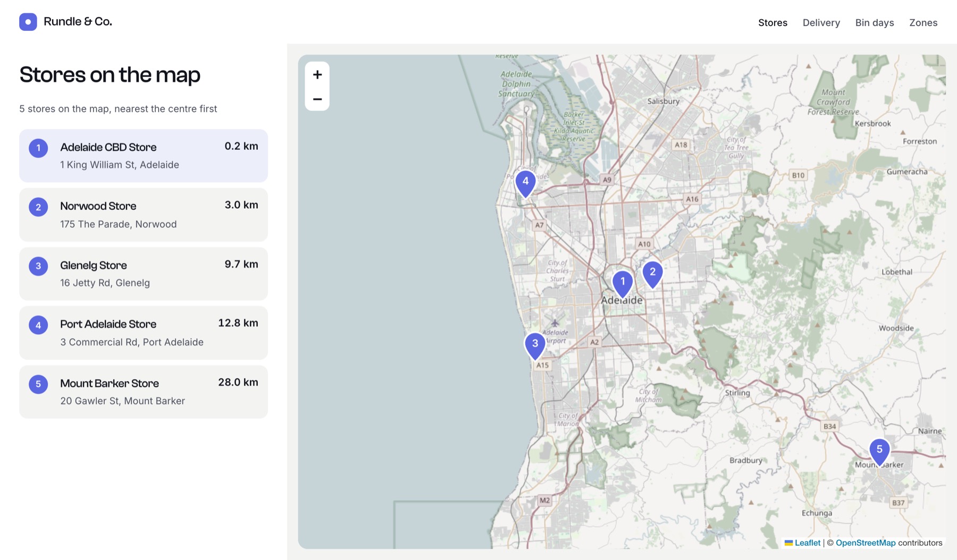Click the number 2 badge for Norwood Store
Image resolution: width=957 pixels, height=560 pixels.
pos(38,207)
